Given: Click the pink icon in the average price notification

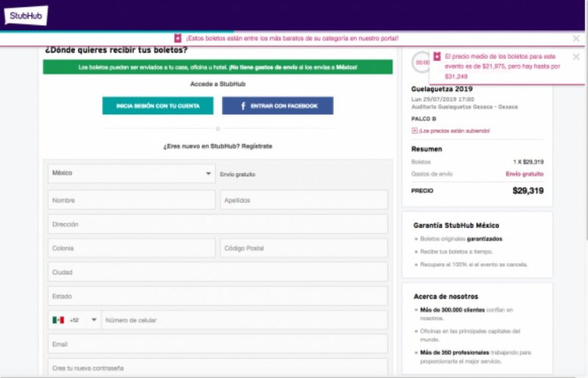Looking at the screenshot, I should (437, 56).
